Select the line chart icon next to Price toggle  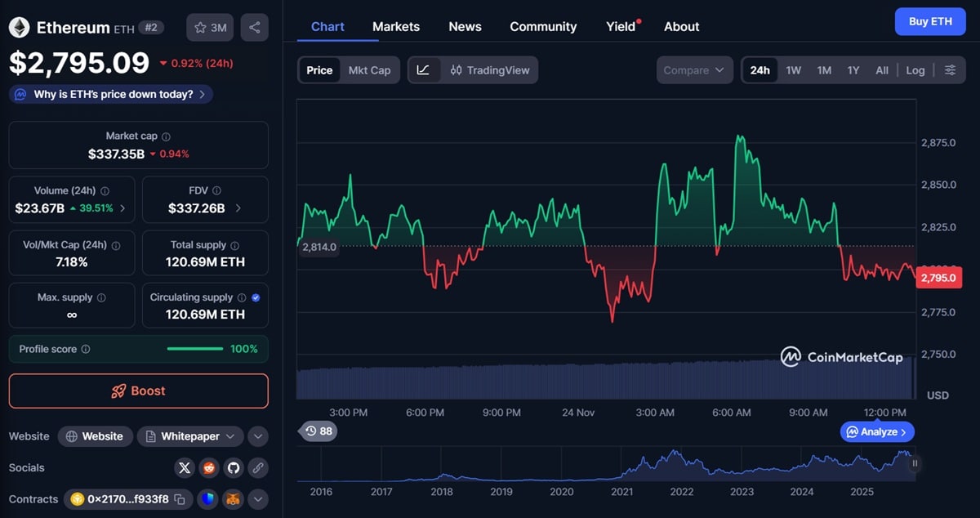pyautogui.click(x=423, y=69)
